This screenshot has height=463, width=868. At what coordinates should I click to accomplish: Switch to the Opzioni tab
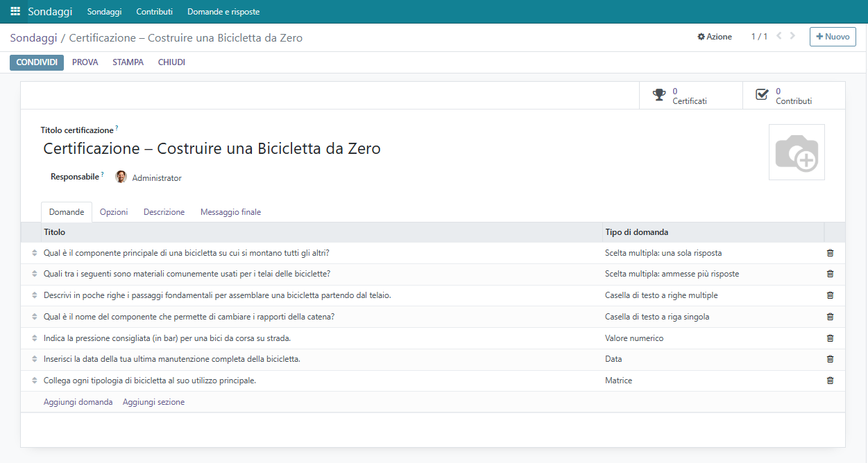(x=114, y=212)
